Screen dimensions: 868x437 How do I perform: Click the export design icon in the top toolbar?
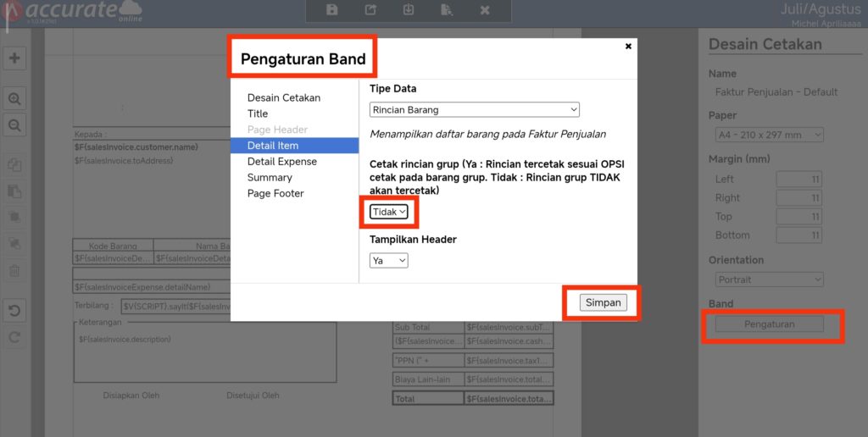370,10
